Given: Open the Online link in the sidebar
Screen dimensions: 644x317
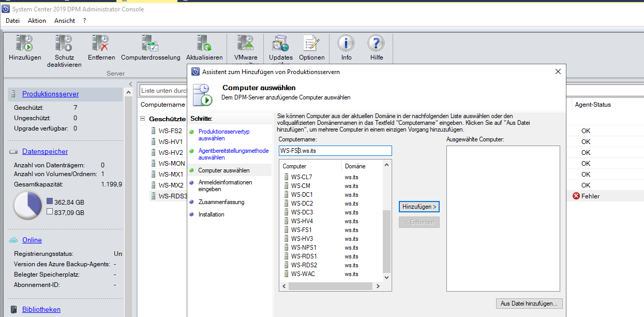Looking at the screenshot, I should point(32,240).
